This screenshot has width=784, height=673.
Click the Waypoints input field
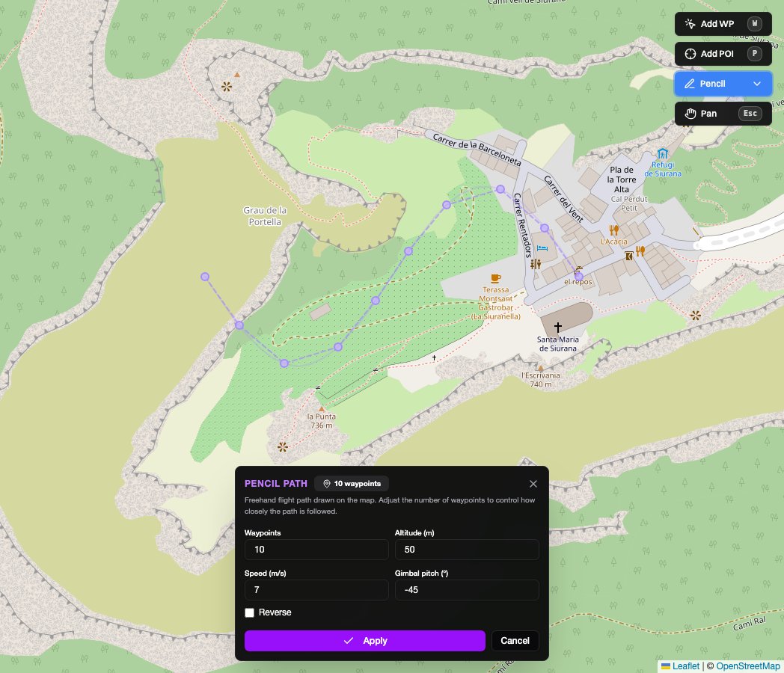[316, 550]
